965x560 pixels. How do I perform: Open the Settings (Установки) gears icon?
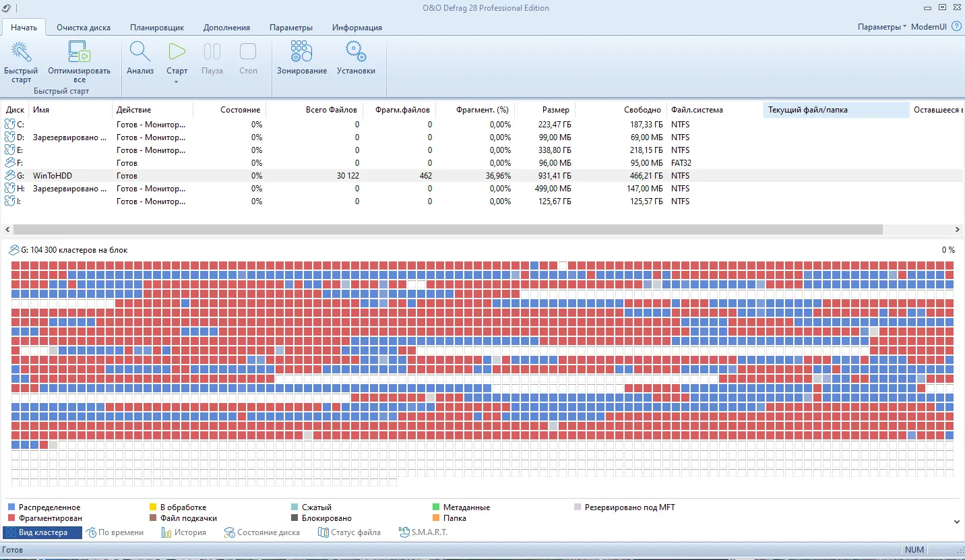[356, 53]
